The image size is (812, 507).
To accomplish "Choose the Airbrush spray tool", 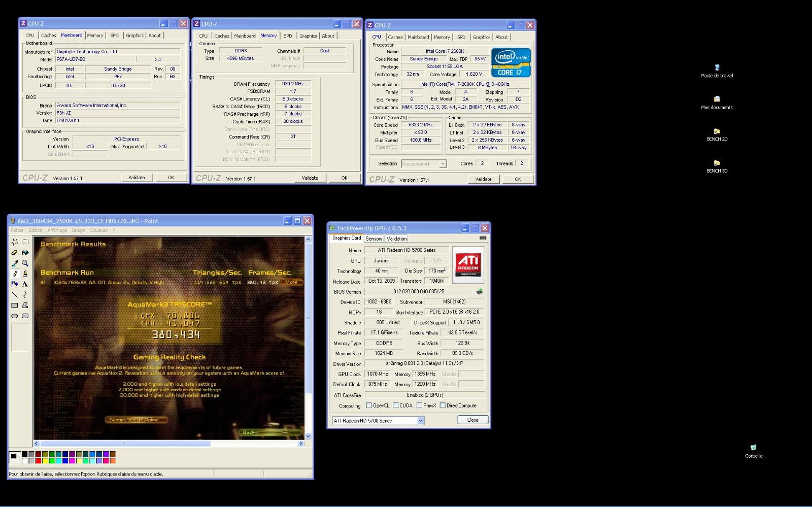I will click(15, 284).
